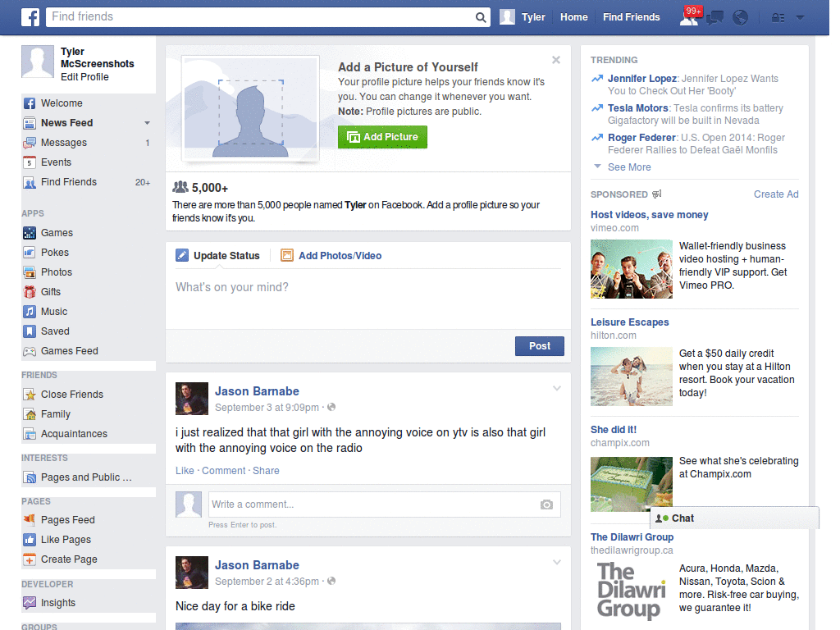
Task: Click the search magnifier icon
Action: (x=481, y=17)
